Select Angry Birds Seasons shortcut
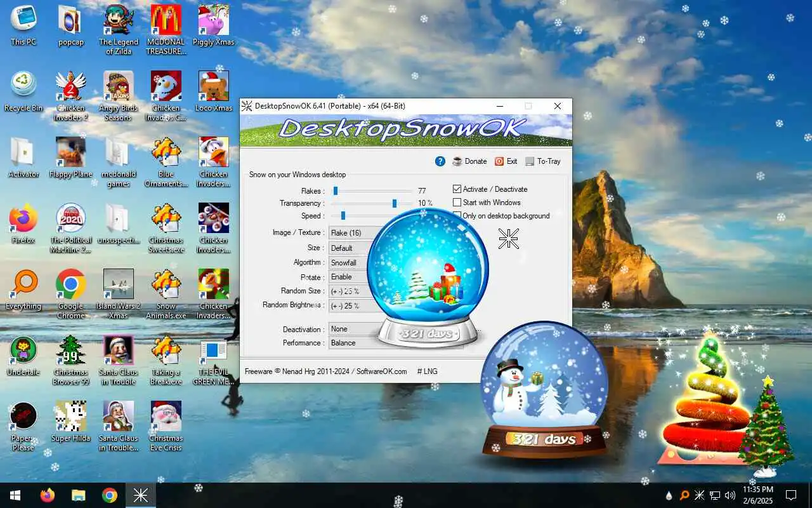Image resolution: width=812 pixels, height=508 pixels. pyautogui.click(x=118, y=97)
